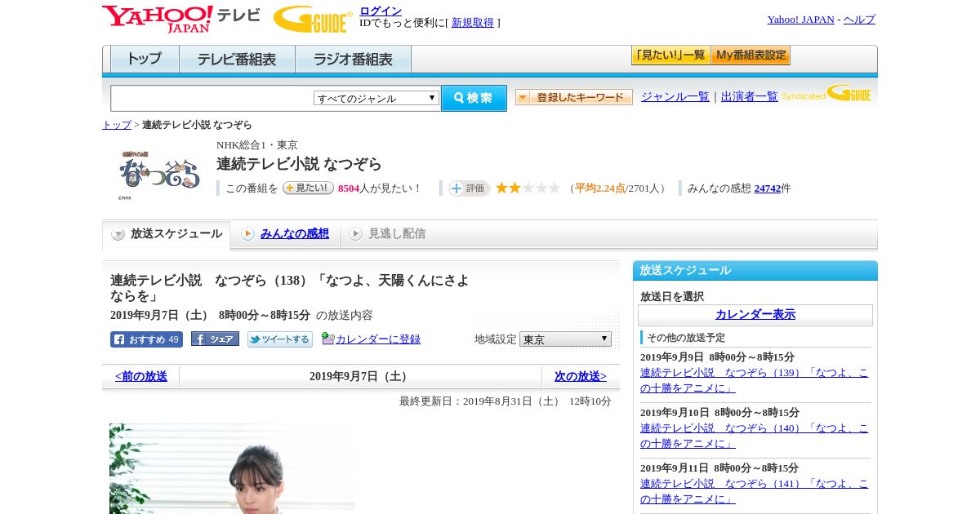Open the Yahoo! JAPAN header link

pyautogui.click(x=801, y=19)
